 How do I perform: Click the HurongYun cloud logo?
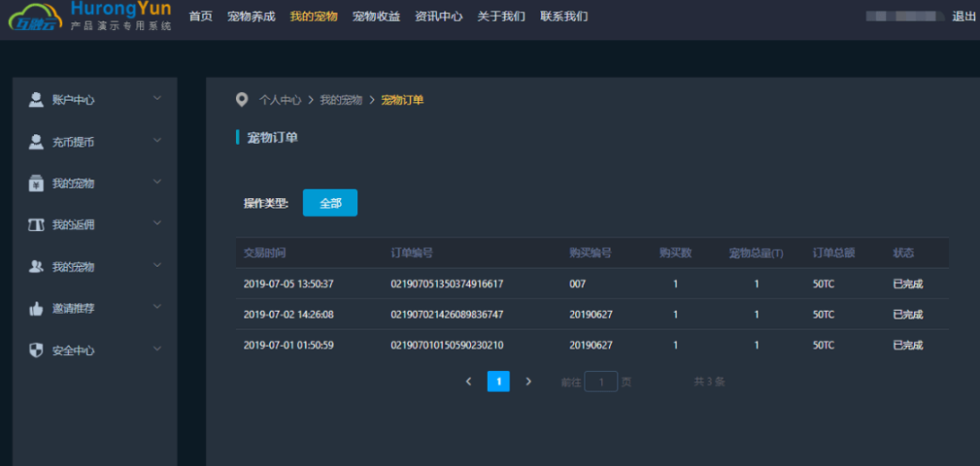pos(36,17)
